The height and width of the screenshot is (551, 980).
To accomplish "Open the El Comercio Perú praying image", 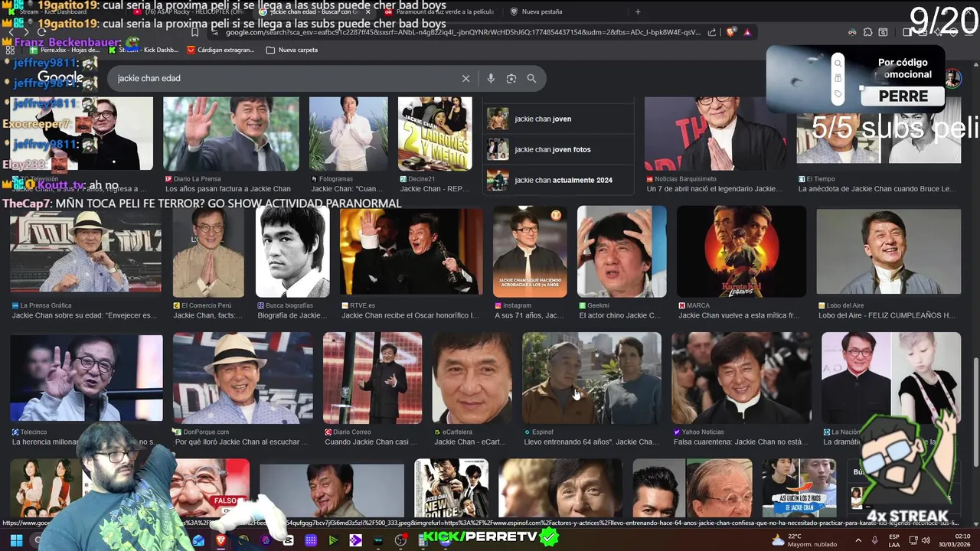I will click(x=208, y=252).
